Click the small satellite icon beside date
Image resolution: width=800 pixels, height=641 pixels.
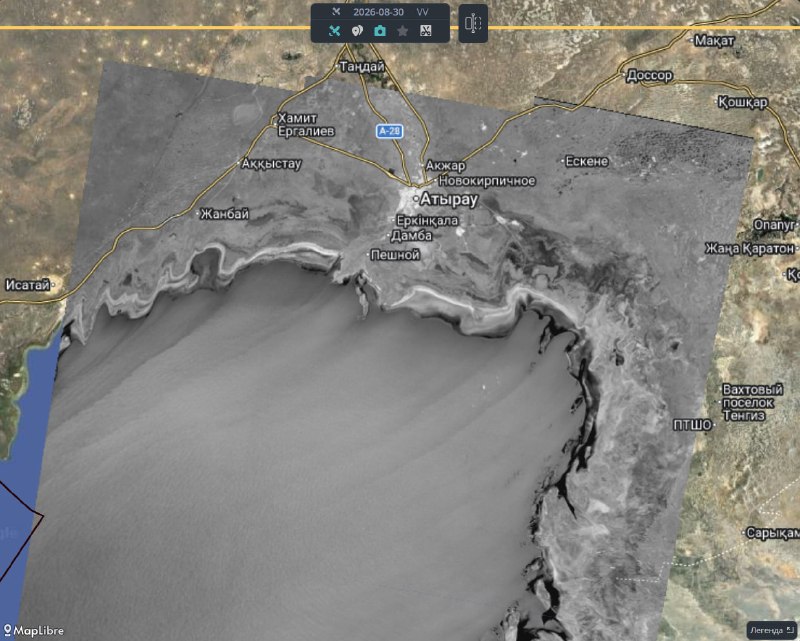[336, 12]
